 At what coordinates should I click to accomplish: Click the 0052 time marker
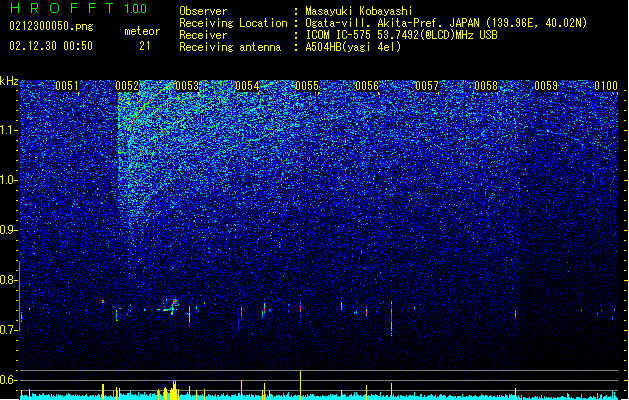point(127,86)
